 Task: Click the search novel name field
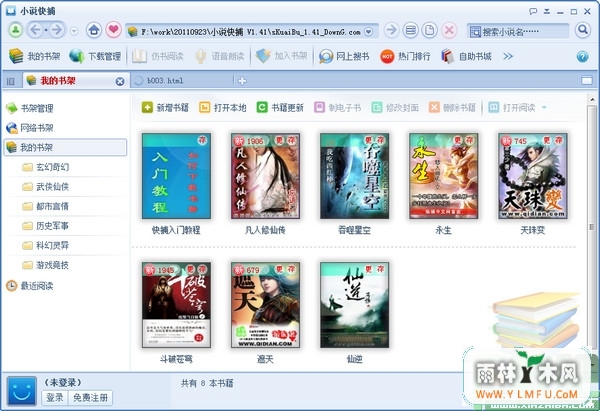point(518,31)
